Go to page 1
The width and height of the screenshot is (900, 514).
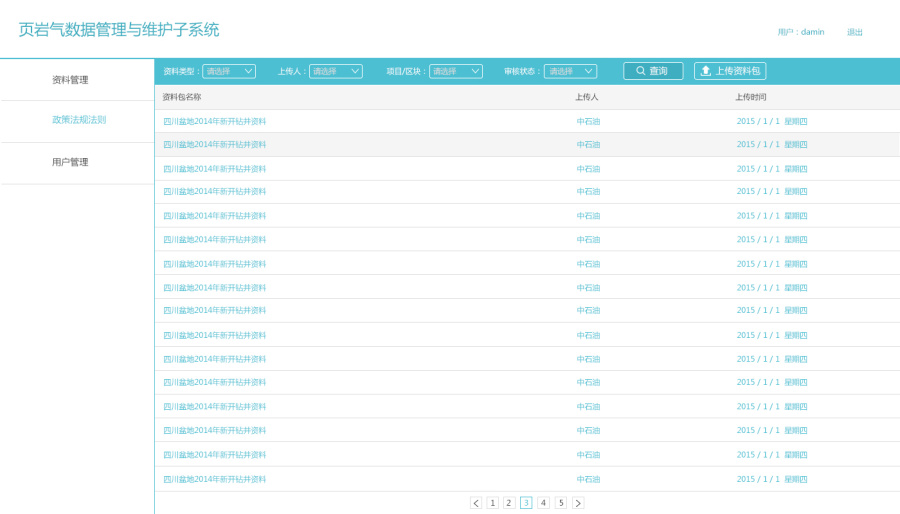click(492, 503)
